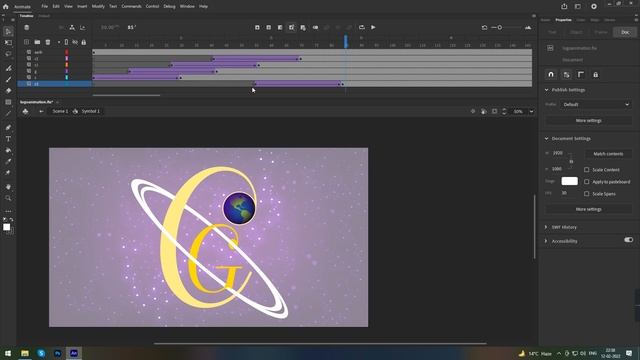
Task: Open the Edit Toolbar three-dots menu
Action: (8, 211)
